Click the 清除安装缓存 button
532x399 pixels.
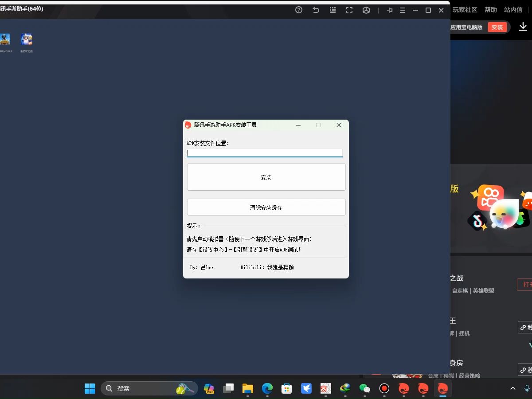(266, 207)
